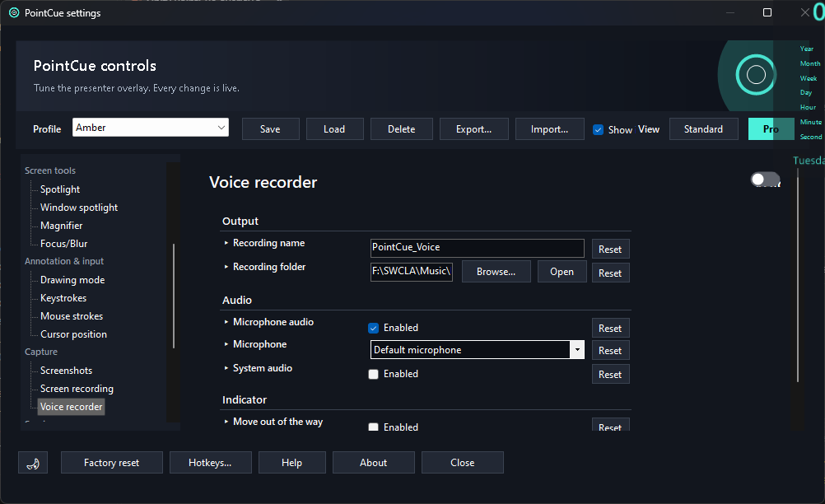Click the Capture group header
The height and width of the screenshot is (504, 825).
point(41,352)
